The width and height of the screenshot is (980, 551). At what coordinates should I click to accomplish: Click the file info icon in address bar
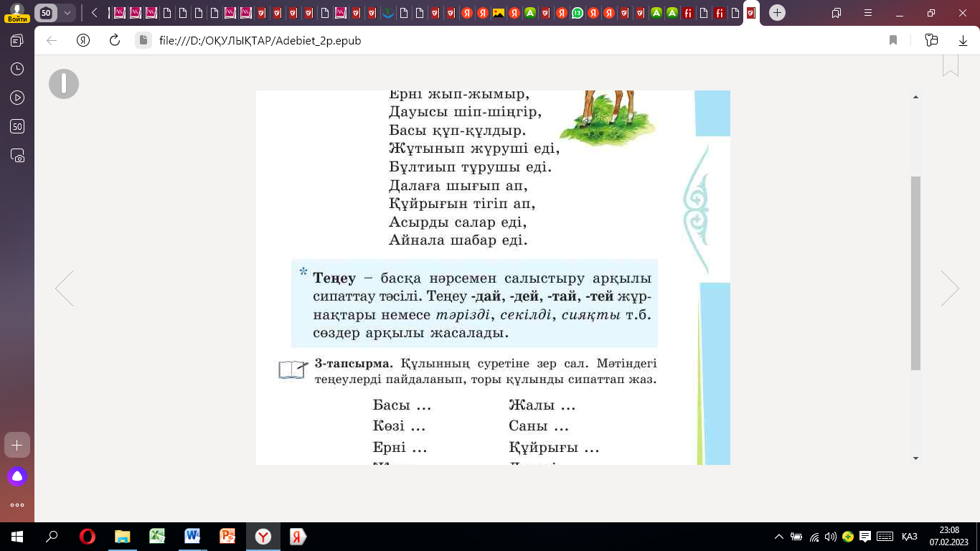tap(143, 41)
